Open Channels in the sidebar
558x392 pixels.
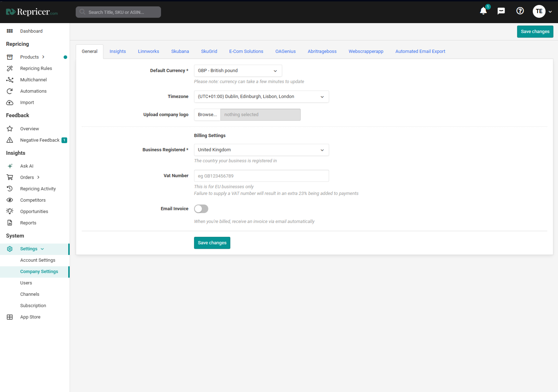tap(30, 294)
